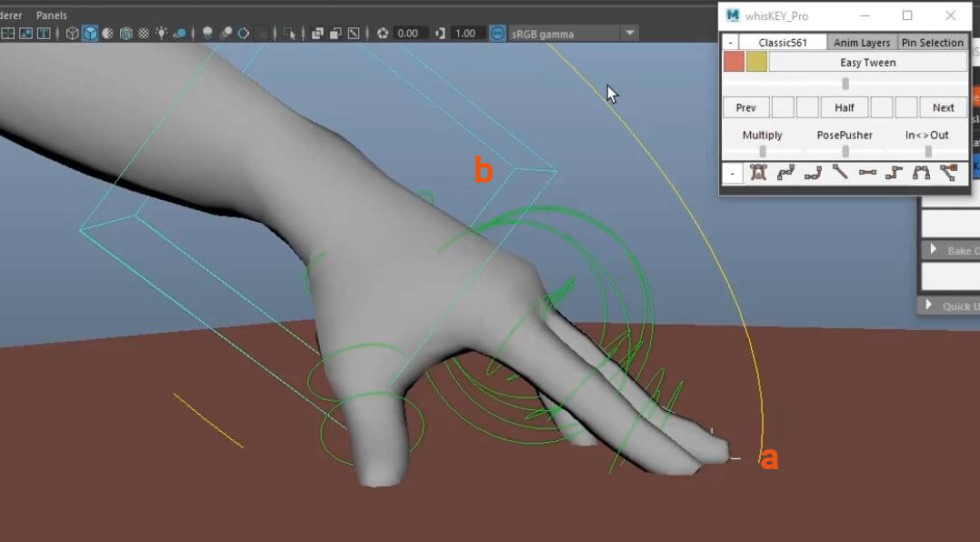Click the linear tangent icon in whisKEY_Pro

pyautogui.click(x=840, y=173)
